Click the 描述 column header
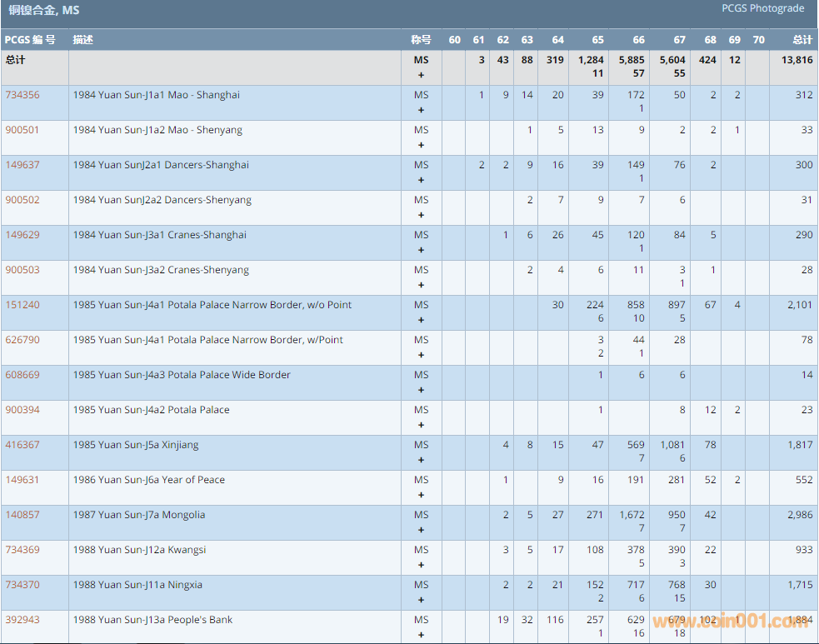 83,40
